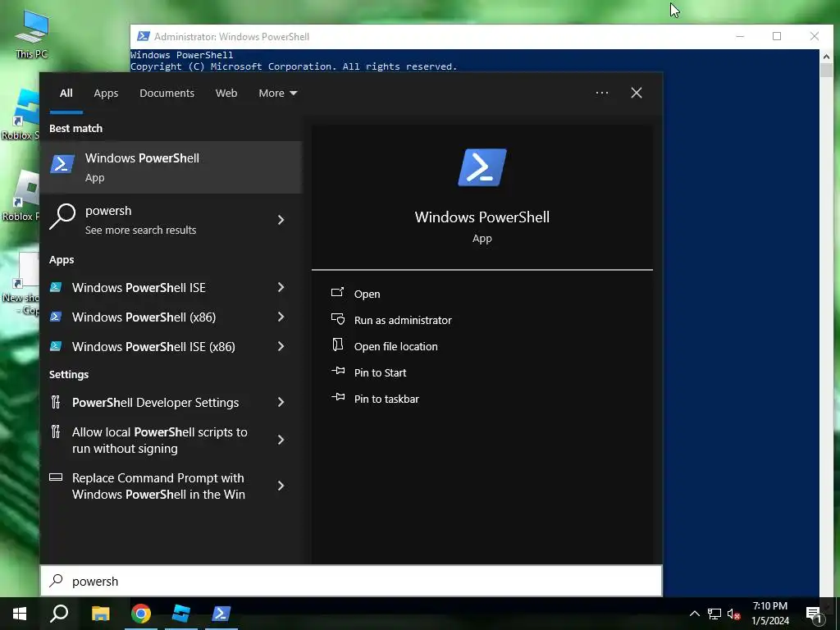
Task: Click icon next to Replace Command Prompt setting
Action: pyautogui.click(x=56, y=477)
